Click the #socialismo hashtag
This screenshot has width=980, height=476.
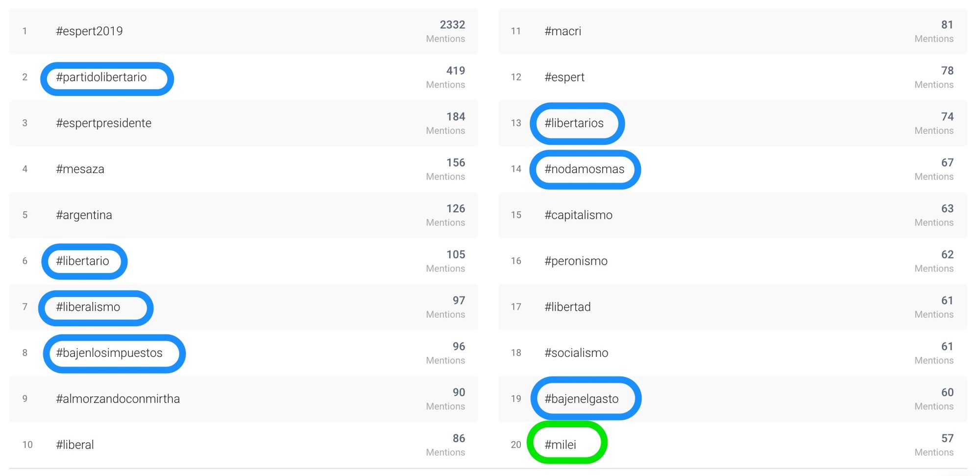point(576,353)
